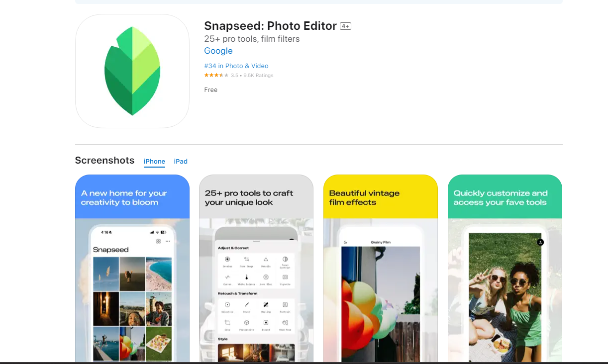Click the Perspective cube icon
The width and height of the screenshot is (608, 364).
tap(246, 323)
